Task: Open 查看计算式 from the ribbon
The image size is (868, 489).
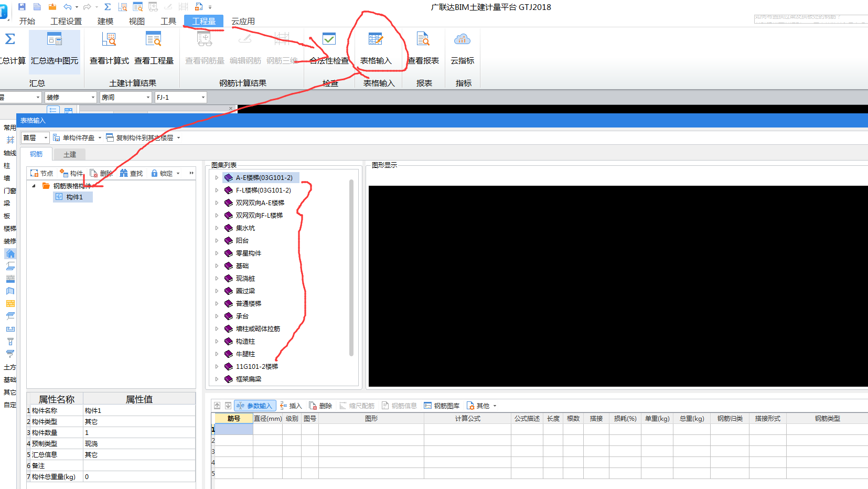Action: [x=109, y=48]
